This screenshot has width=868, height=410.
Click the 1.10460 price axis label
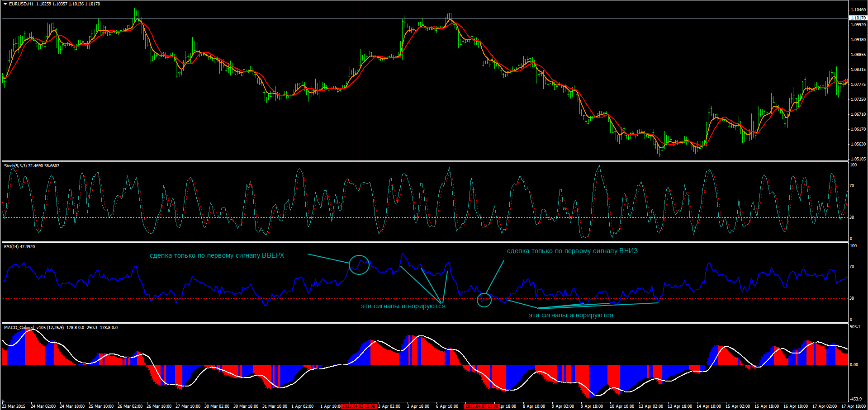point(858,10)
